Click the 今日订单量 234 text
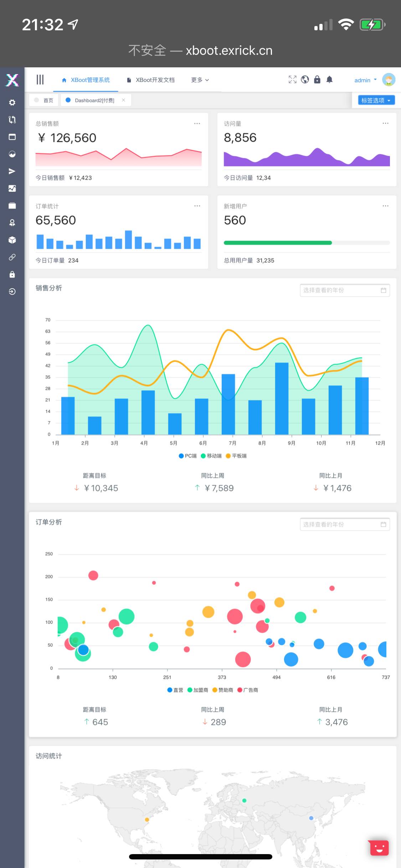 (57, 260)
